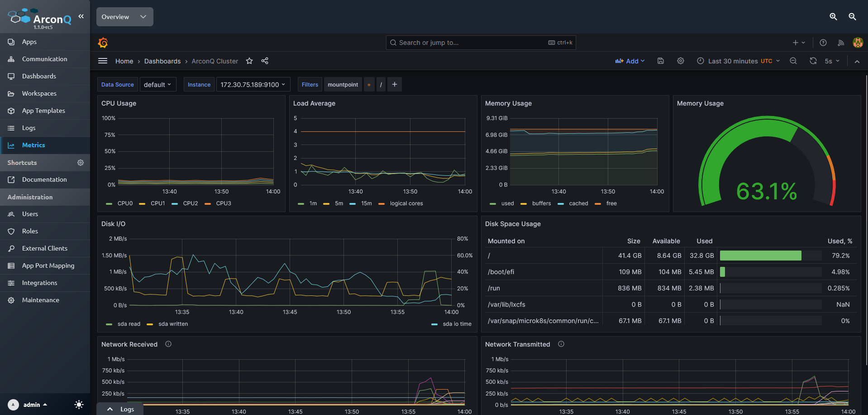The image size is (868, 415).
Task: Edit Shortcuts with the gear icon
Action: [x=81, y=163]
